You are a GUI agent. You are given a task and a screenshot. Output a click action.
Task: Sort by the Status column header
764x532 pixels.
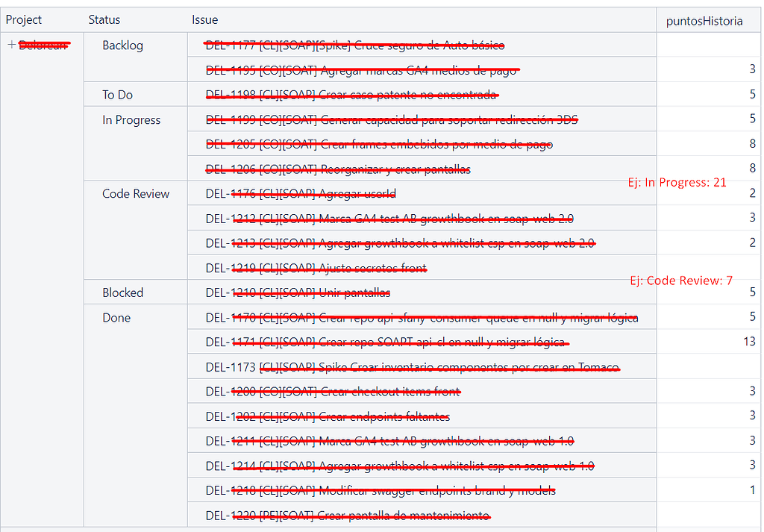(x=104, y=19)
